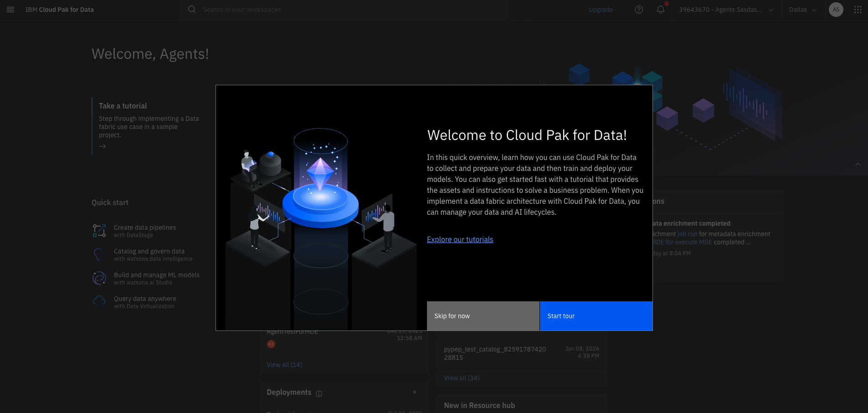868x413 pixels.
Task: Click New in Resource hub heading
Action: (479, 405)
